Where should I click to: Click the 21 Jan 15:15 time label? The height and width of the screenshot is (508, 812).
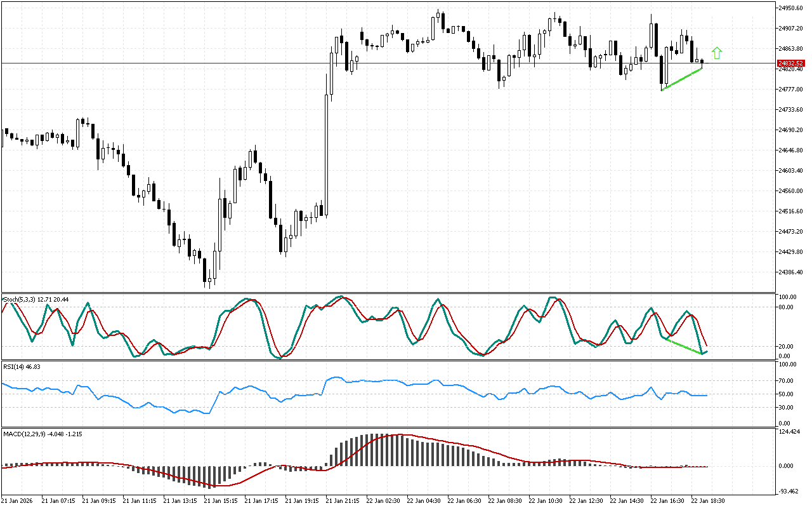(221, 501)
